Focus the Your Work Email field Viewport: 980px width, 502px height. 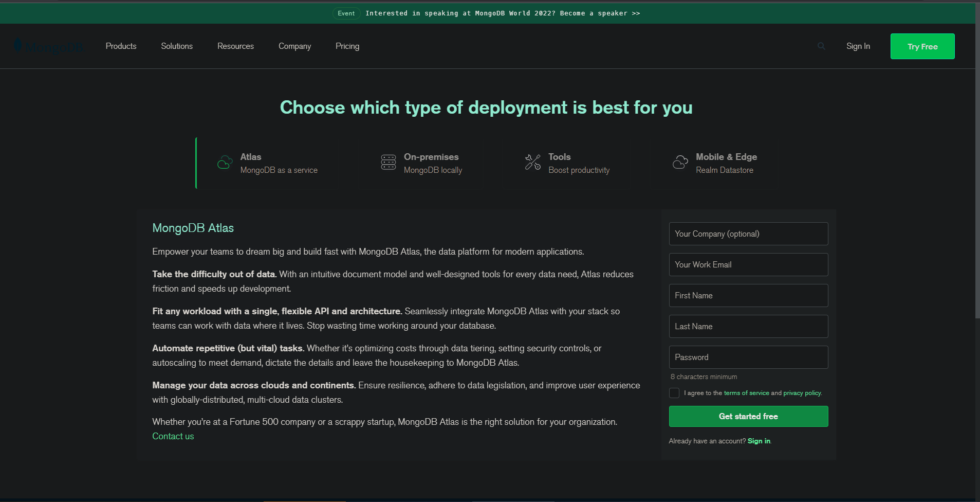pos(748,265)
